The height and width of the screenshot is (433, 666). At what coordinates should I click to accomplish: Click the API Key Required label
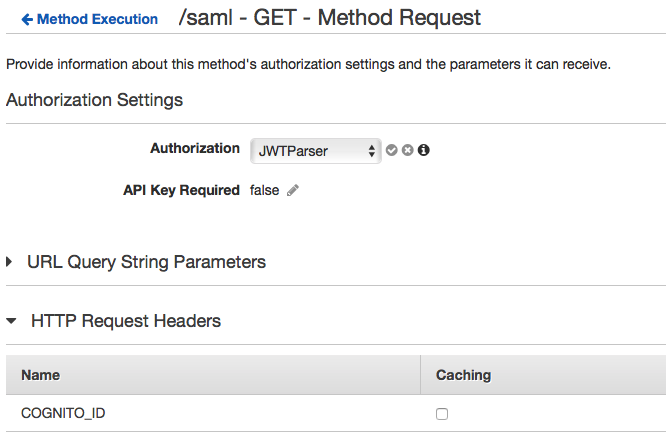pyautogui.click(x=181, y=190)
